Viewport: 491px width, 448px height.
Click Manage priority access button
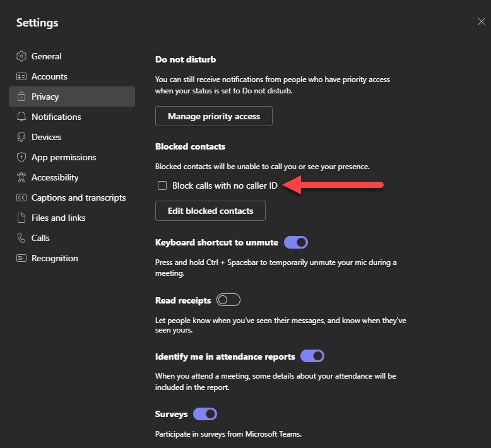[214, 116]
